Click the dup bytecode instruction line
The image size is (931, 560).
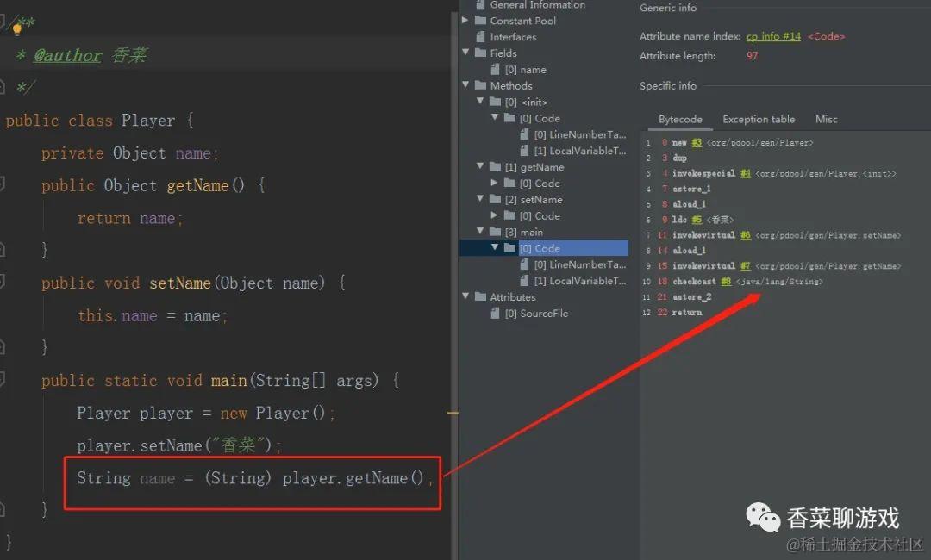pos(679,158)
